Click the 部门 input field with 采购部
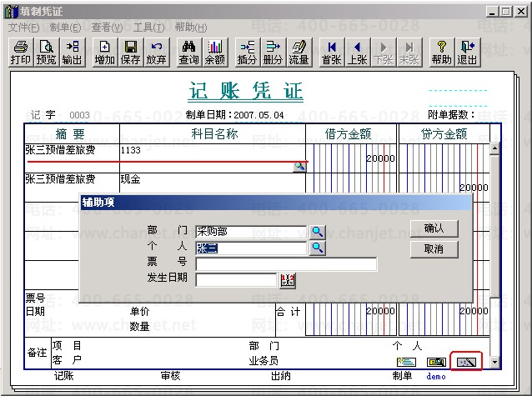The height and width of the screenshot is (396, 532). (251, 232)
